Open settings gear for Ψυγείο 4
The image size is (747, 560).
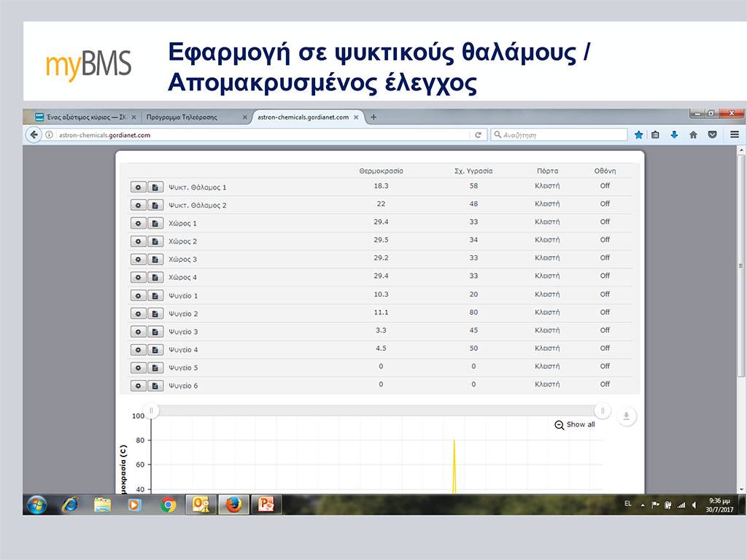(138, 350)
